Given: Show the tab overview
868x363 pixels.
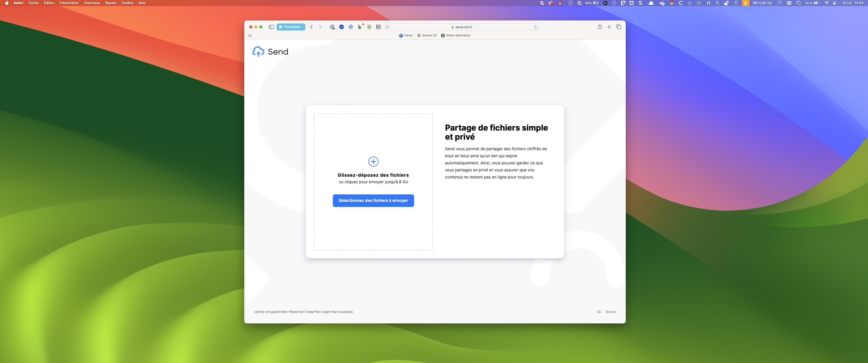Looking at the screenshot, I should pos(618,27).
